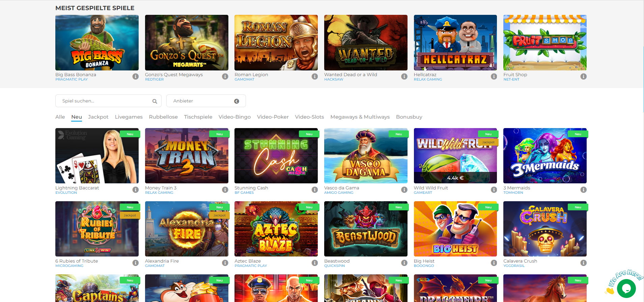Play Vasco da Gama thumbnail
The image size is (644, 302).
(x=366, y=156)
